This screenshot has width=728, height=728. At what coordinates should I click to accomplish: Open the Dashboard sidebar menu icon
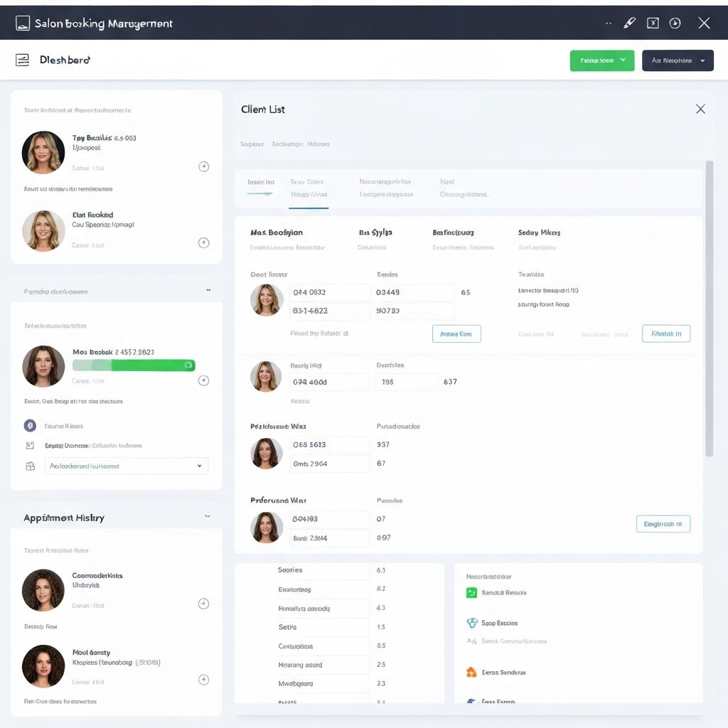[x=23, y=60]
